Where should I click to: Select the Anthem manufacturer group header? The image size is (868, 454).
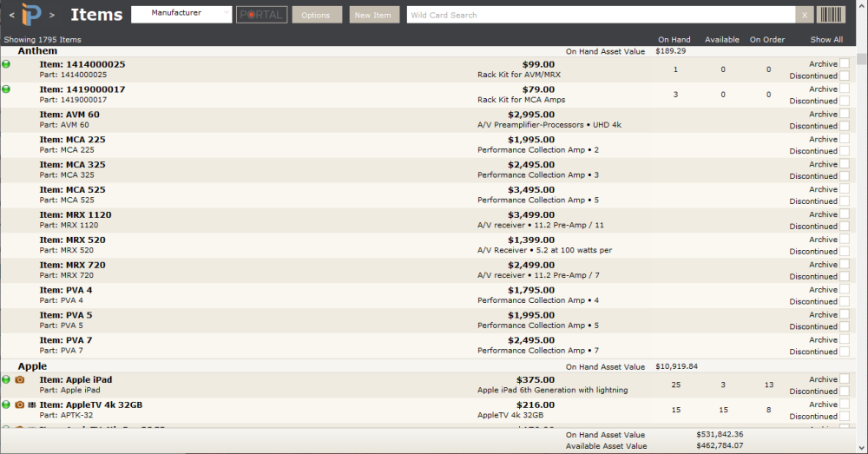37,51
